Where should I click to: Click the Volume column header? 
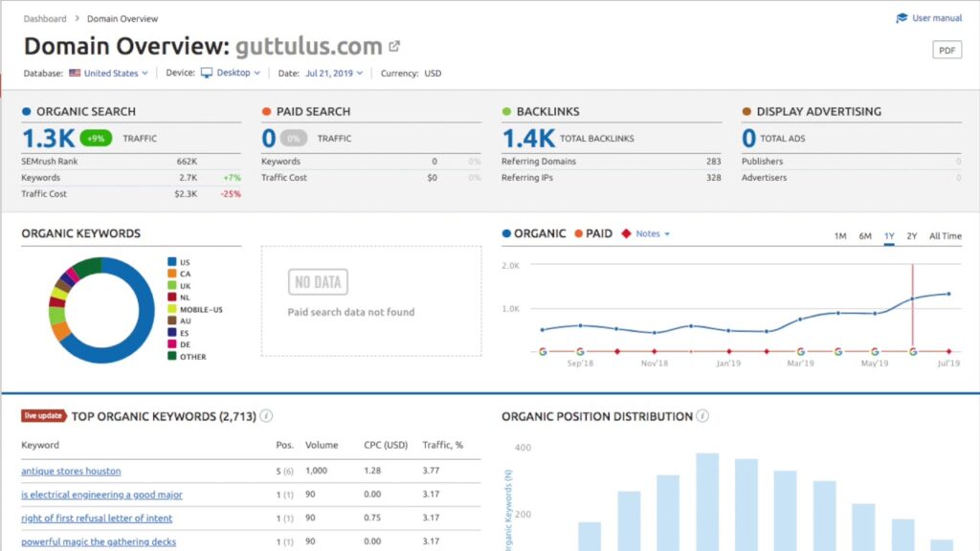point(322,445)
